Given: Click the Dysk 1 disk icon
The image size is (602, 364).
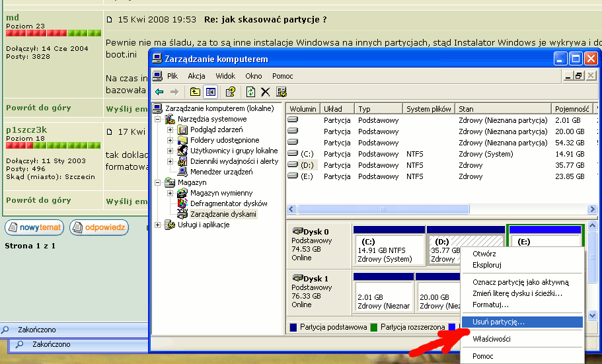Looking at the screenshot, I should coord(297,278).
